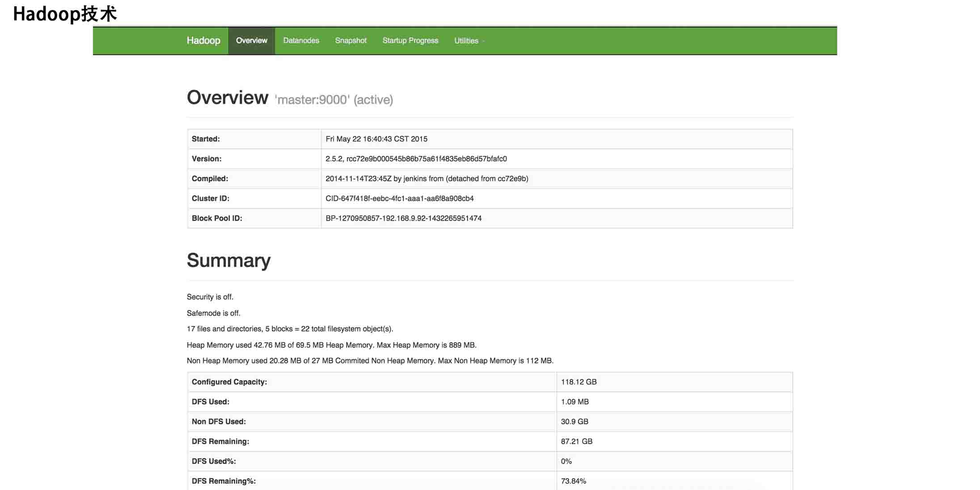
Task: Open the Datanodes tab
Action: [x=301, y=41]
